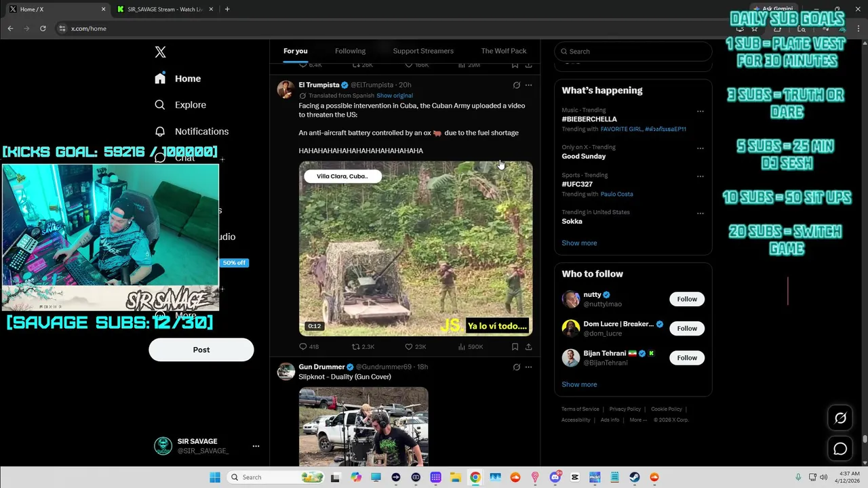View analytics of El Trumpista post 590K
The image size is (868, 488).
point(471,346)
